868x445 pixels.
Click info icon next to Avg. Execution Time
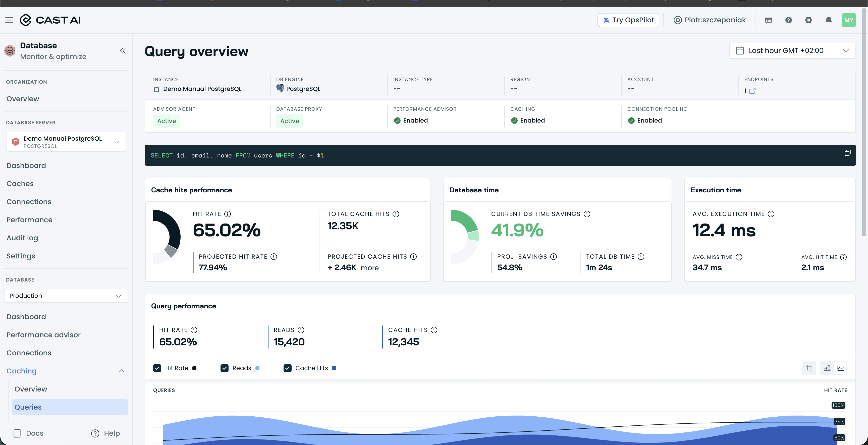coord(771,214)
